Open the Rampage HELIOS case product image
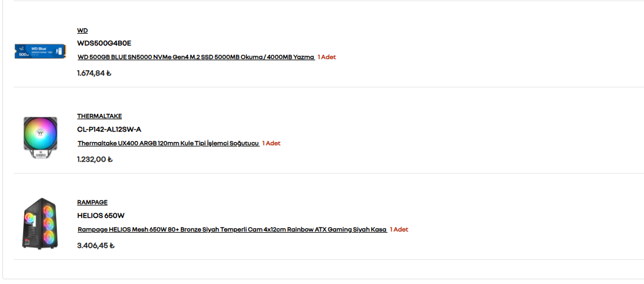Image resolution: width=644 pixels, height=284 pixels. [x=40, y=224]
